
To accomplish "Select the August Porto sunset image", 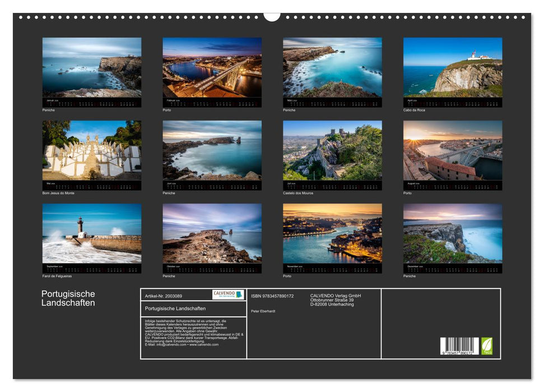I will coord(453,151).
